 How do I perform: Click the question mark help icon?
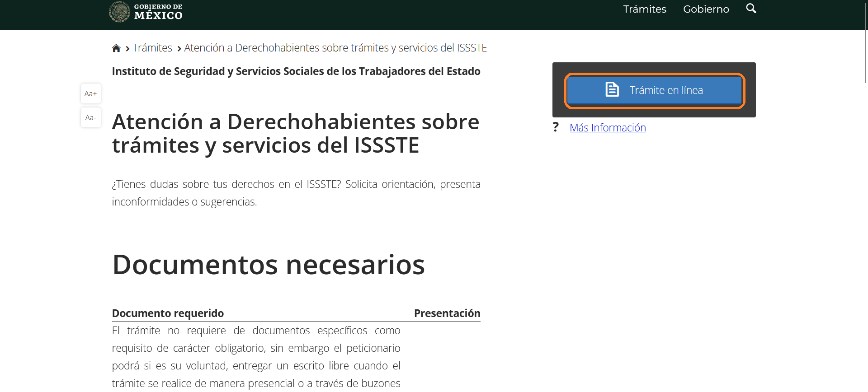click(556, 128)
